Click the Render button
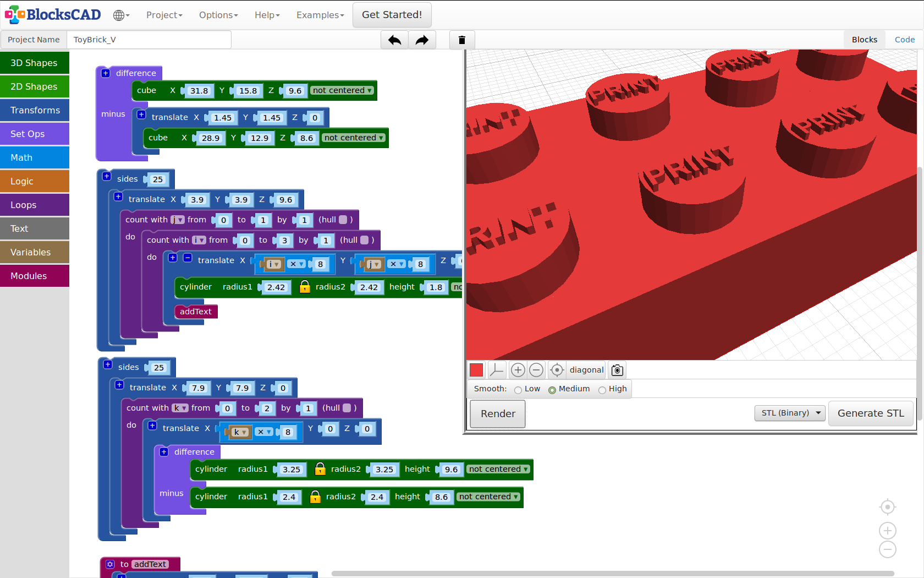 tap(498, 414)
